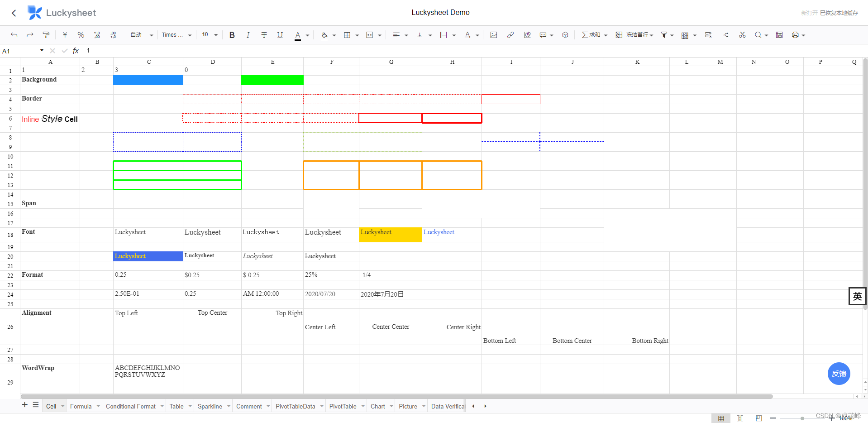
Task: Apply percent format with the % icon
Action: [81, 35]
